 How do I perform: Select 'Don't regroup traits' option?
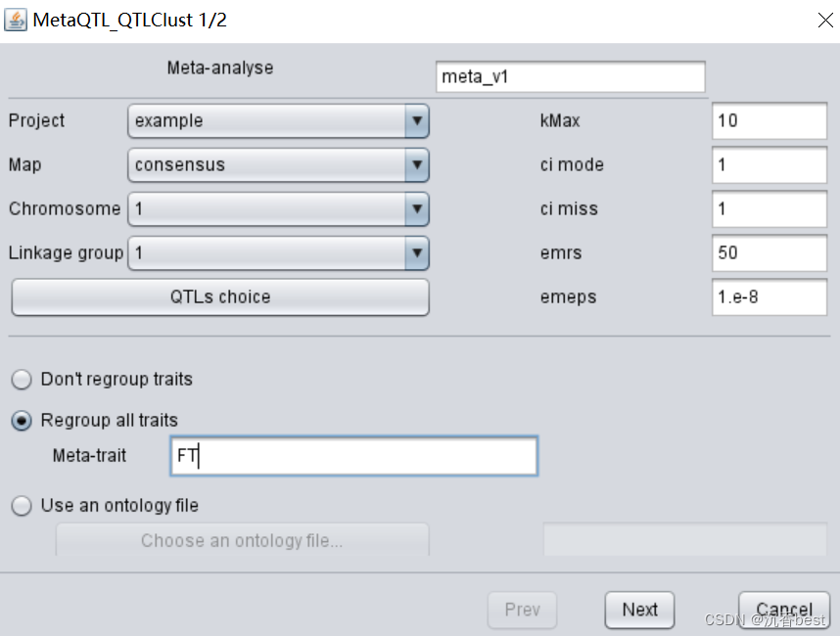click(x=20, y=380)
